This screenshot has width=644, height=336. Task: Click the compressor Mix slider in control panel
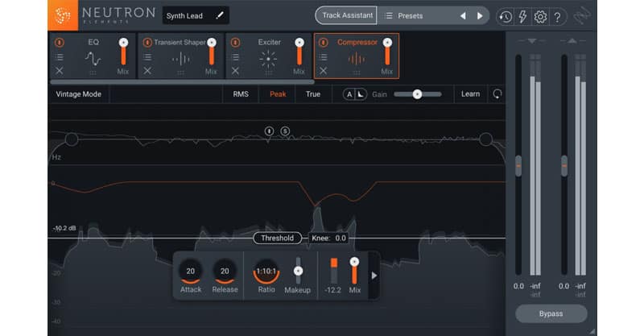[x=354, y=271]
